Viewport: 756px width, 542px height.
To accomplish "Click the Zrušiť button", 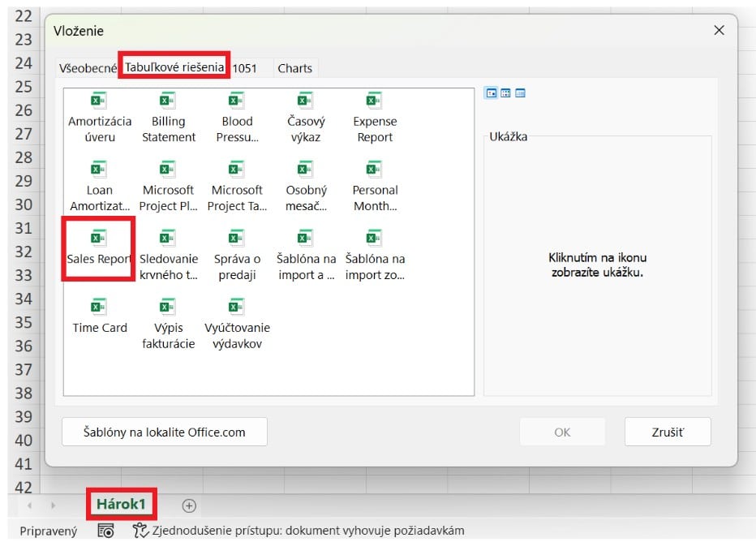I will point(668,432).
